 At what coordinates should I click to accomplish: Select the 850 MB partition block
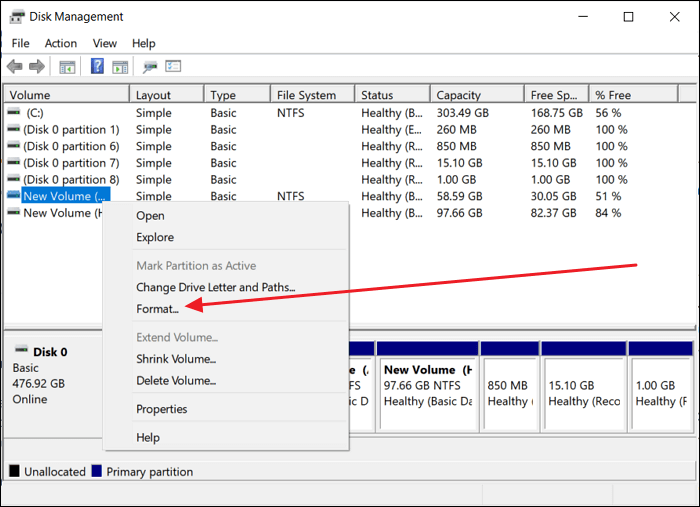click(x=509, y=386)
